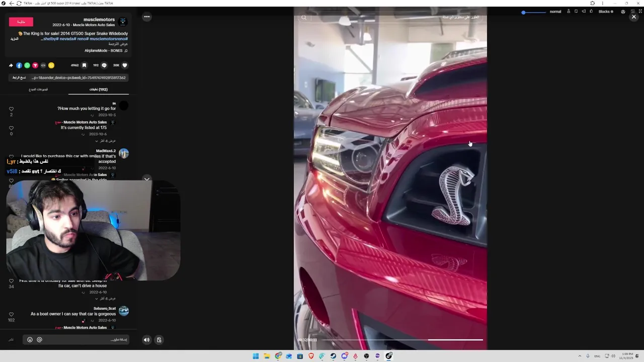Click the mention @ icon in comment box
Screen dimensions: 644x362
pos(39,340)
